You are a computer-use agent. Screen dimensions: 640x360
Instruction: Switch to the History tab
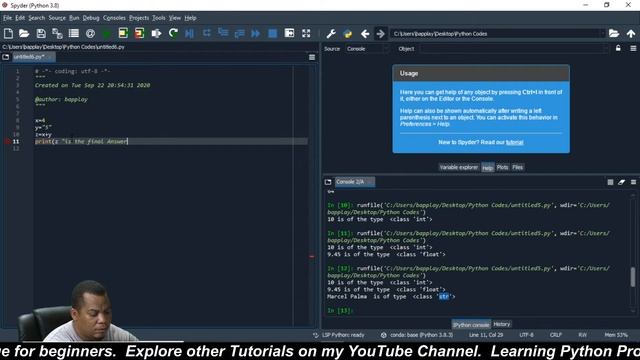502,324
